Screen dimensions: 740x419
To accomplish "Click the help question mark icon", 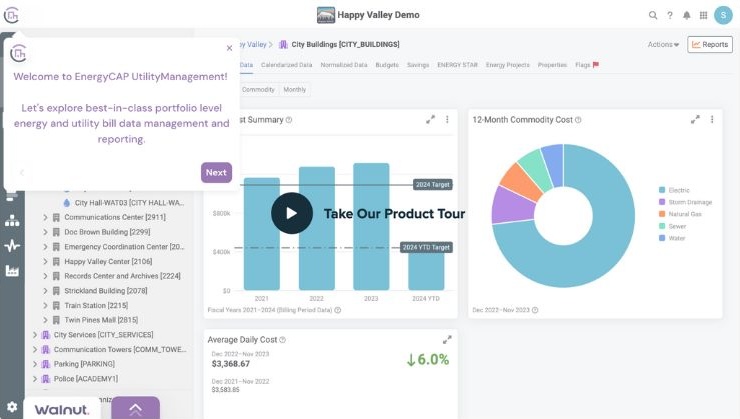I will [669, 15].
